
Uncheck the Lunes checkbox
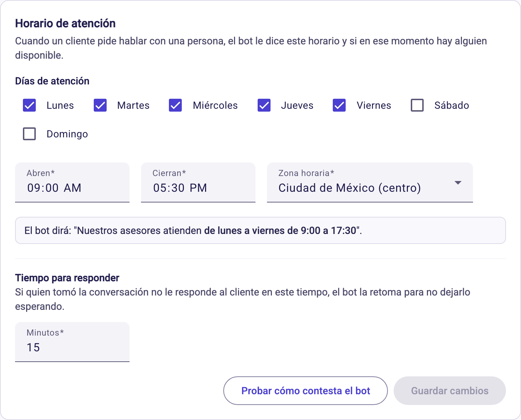[29, 105]
